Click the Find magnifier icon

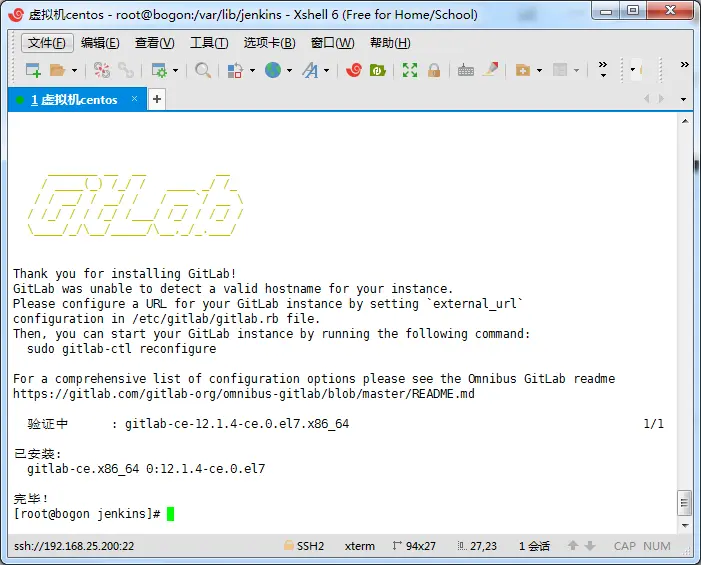pyautogui.click(x=203, y=70)
